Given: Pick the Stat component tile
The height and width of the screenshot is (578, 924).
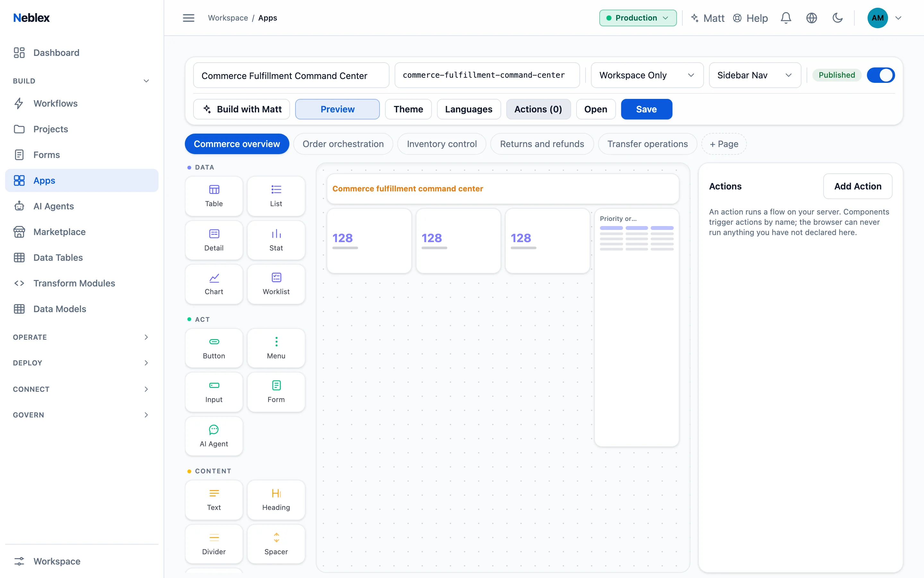Looking at the screenshot, I should pos(276,241).
